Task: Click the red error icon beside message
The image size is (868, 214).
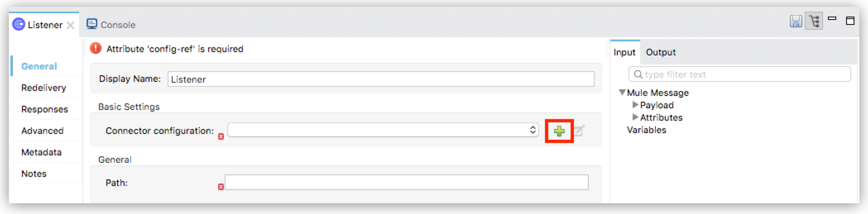Action: [x=96, y=49]
